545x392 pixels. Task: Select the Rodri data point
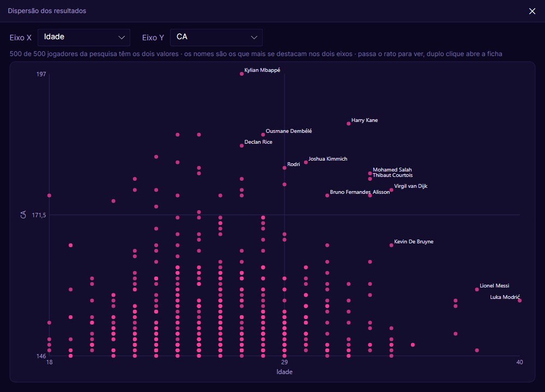284,168
